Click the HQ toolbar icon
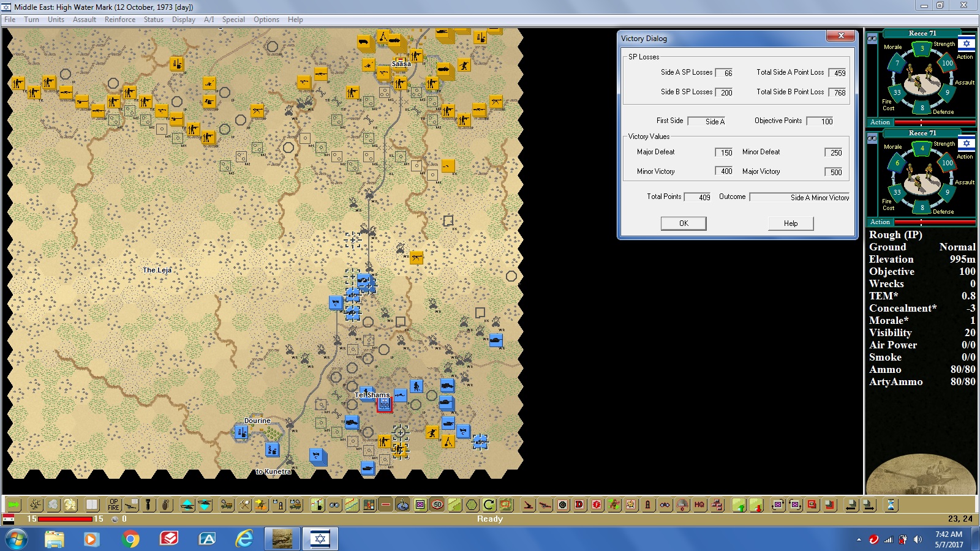The image size is (980, 551). (x=699, y=504)
